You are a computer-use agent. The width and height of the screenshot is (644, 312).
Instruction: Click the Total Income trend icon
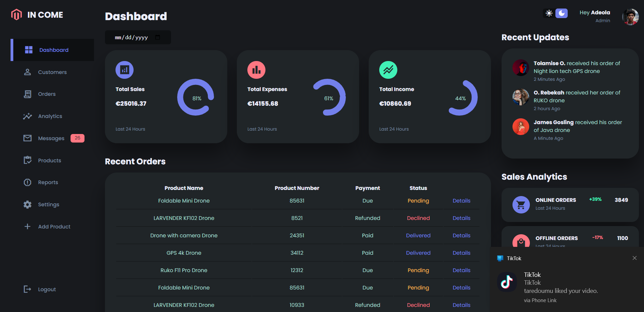(x=388, y=70)
